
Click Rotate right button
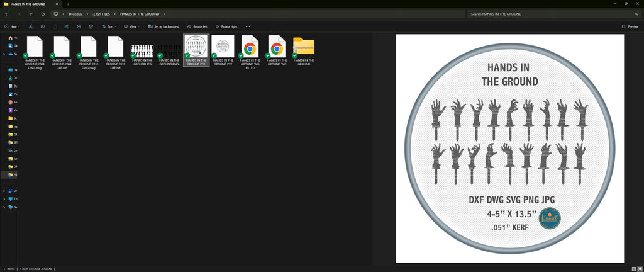[x=226, y=26]
